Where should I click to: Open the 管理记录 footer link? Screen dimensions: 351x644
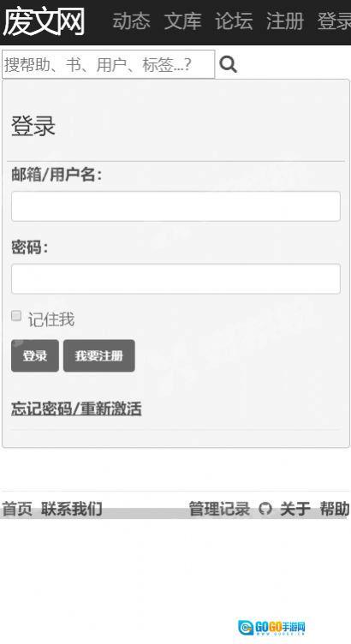click(x=219, y=509)
